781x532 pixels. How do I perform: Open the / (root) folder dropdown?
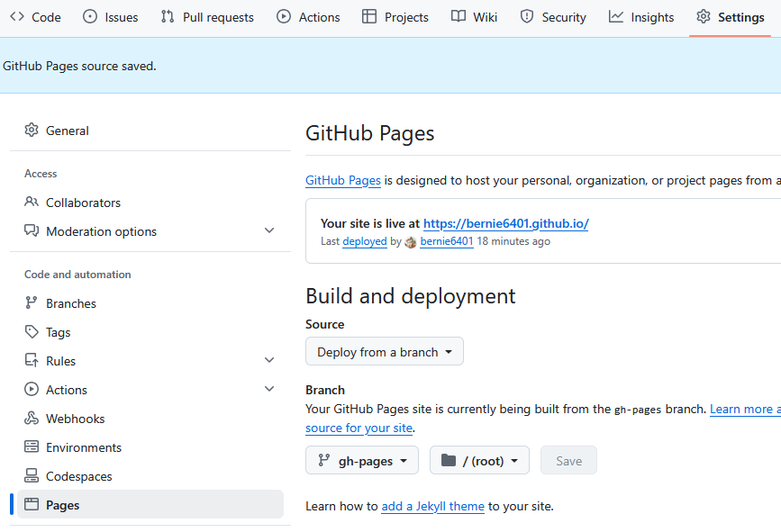[x=479, y=460]
